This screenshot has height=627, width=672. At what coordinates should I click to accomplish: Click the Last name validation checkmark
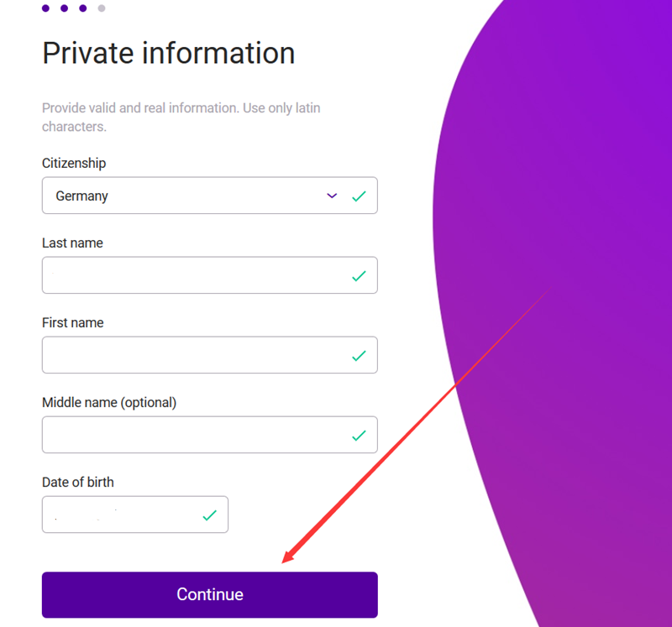click(359, 276)
